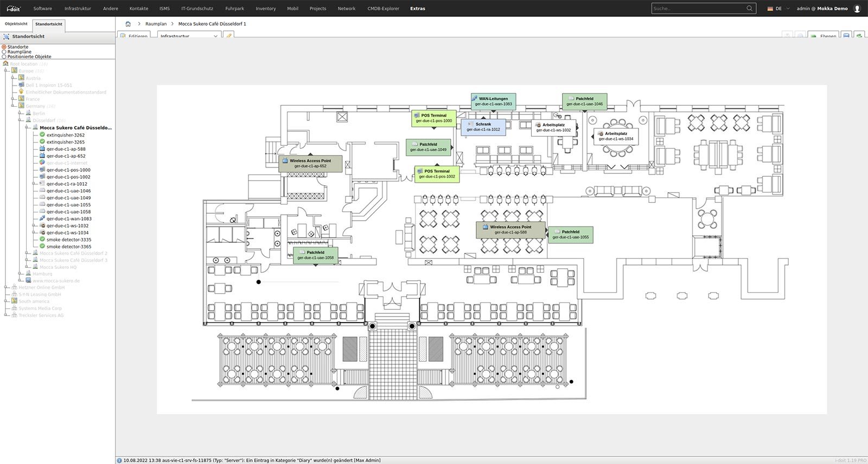Open the CMDB-Explorer menu

pyautogui.click(x=383, y=9)
